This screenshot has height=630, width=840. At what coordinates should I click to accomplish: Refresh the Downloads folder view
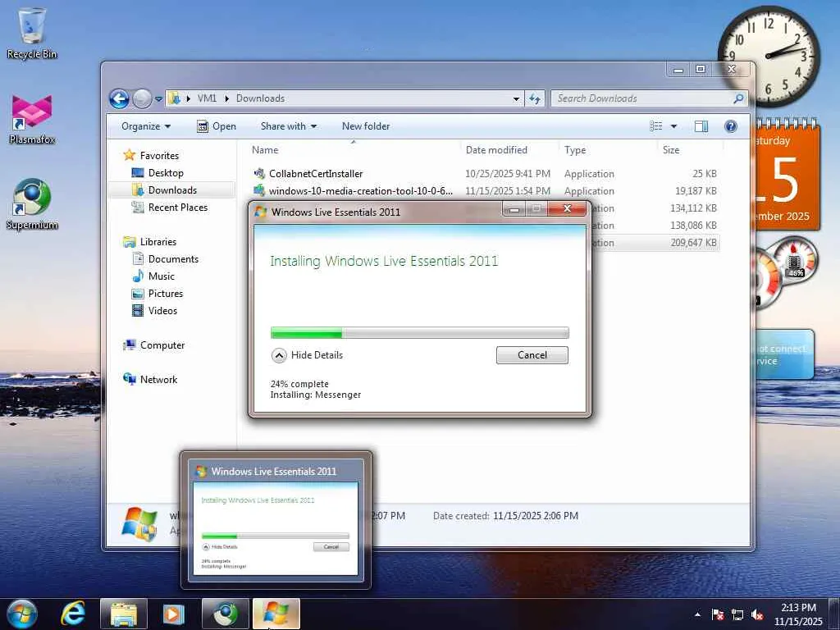(x=535, y=98)
